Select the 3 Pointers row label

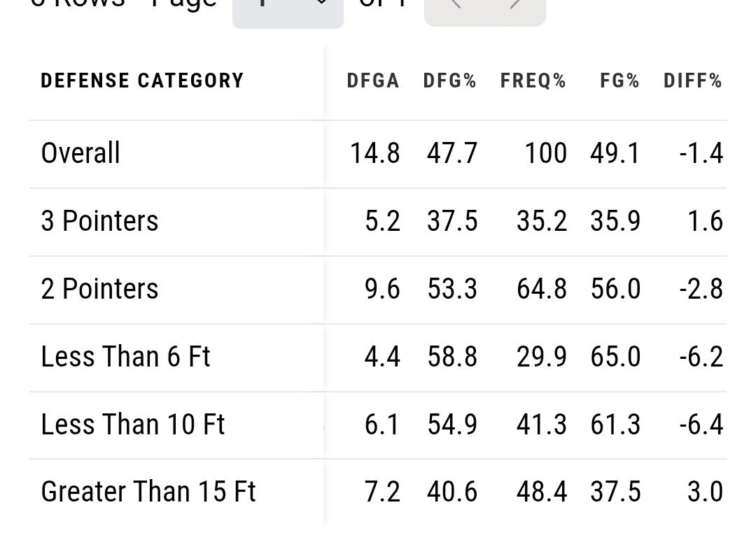tap(100, 221)
